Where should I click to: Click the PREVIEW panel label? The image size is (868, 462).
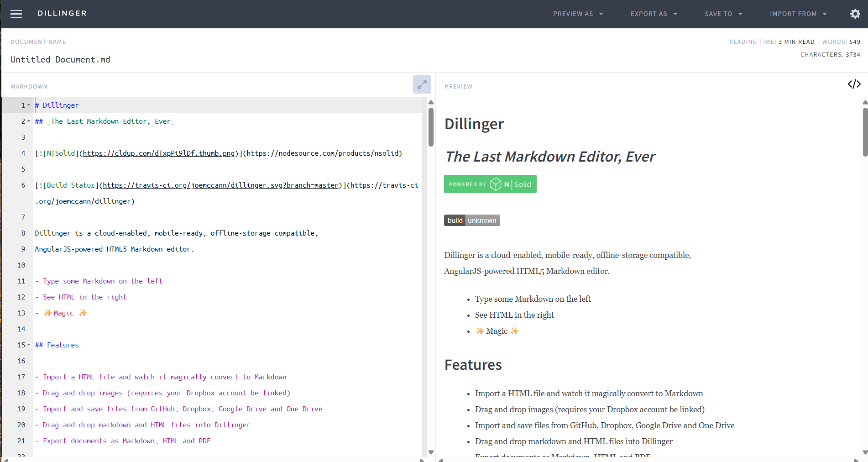click(x=459, y=86)
